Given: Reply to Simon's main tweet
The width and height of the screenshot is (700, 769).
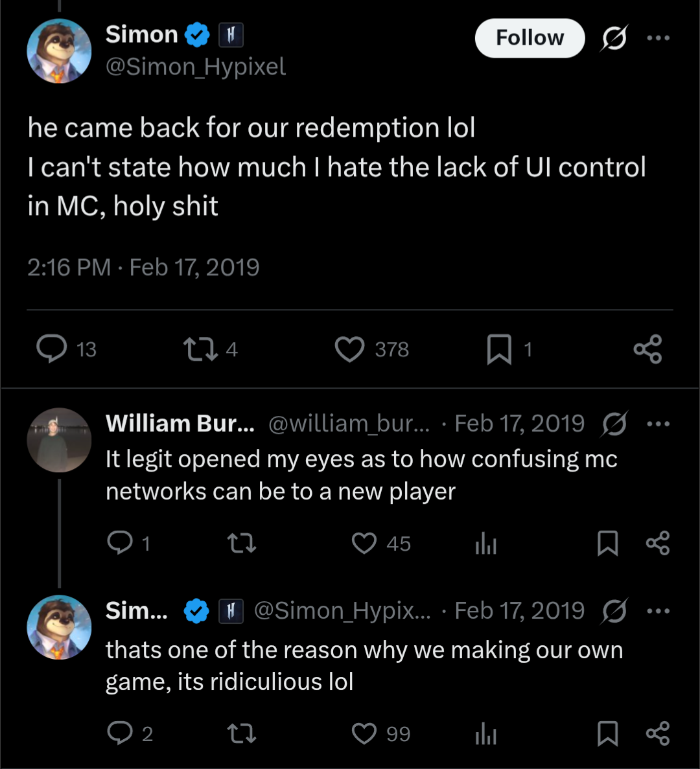Looking at the screenshot, I should pyautogui.click(x=52, y=349).
